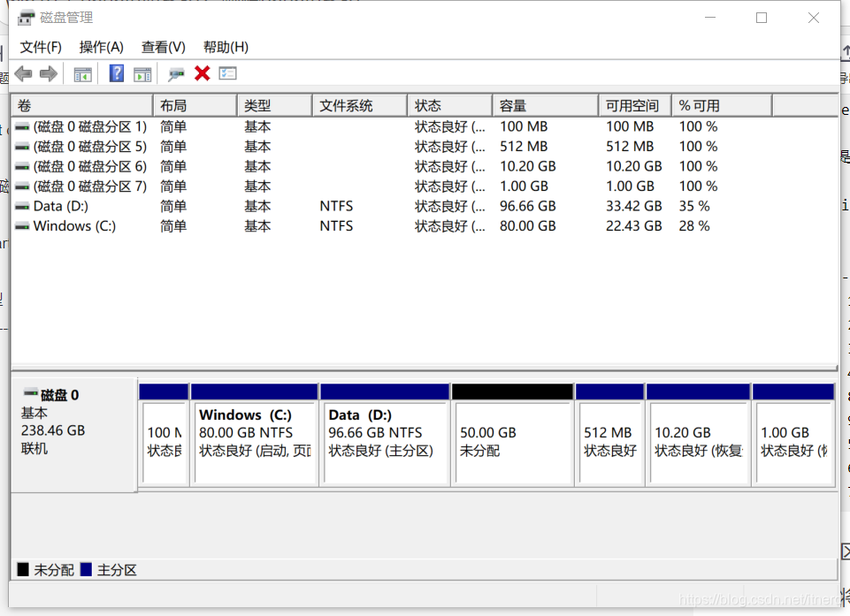Click the drive icon beside Data (D:) row
Screen dimensions: 850x616
pyautogui.click(x=22, y=207)
